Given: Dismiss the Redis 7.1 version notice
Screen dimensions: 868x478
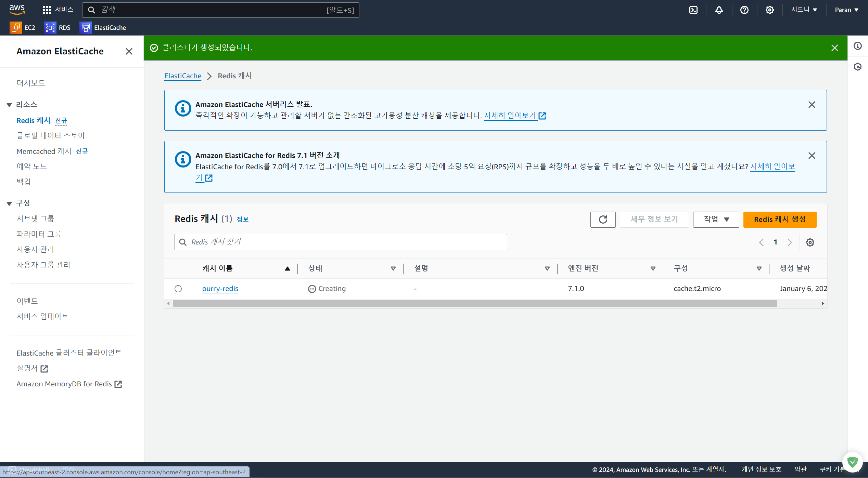Looking at the screenshot, I should 812,156.
